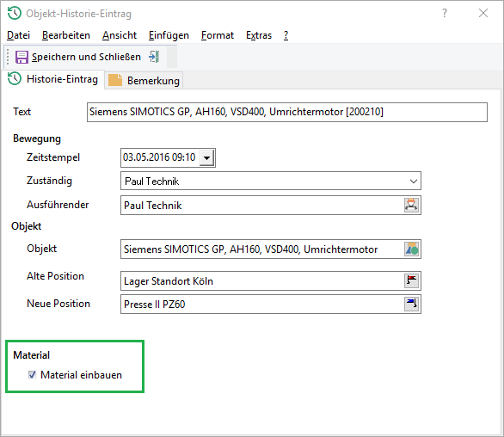Viewport: 504px width, 437px height.
Task: Open the Datei menu
Action: [18, 35]
